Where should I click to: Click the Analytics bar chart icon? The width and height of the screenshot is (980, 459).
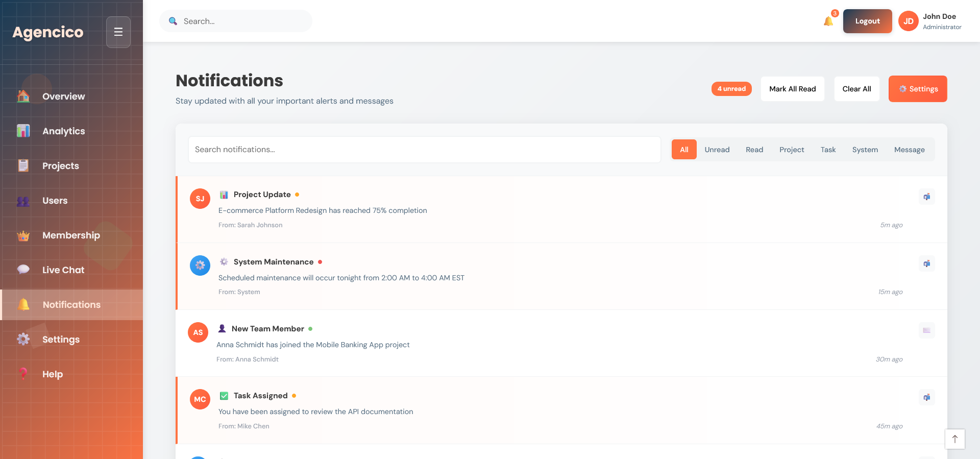pyautogui.click(x=23, y=131)
